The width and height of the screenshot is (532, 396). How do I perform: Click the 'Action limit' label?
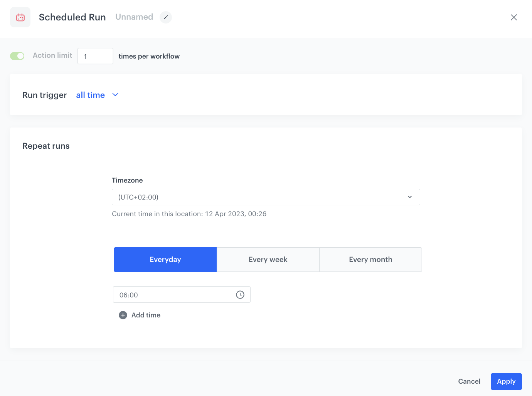(x=52, y=55)
